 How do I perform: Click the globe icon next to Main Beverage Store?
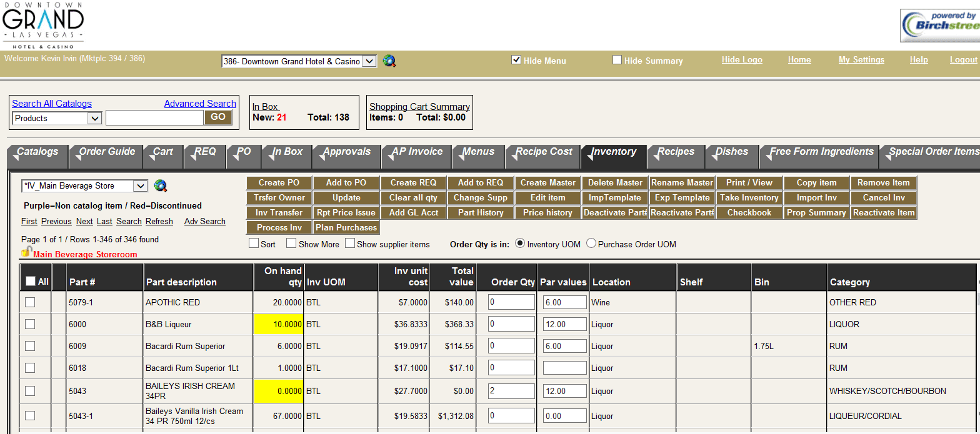pyautogui.click(x=161, y=185)
